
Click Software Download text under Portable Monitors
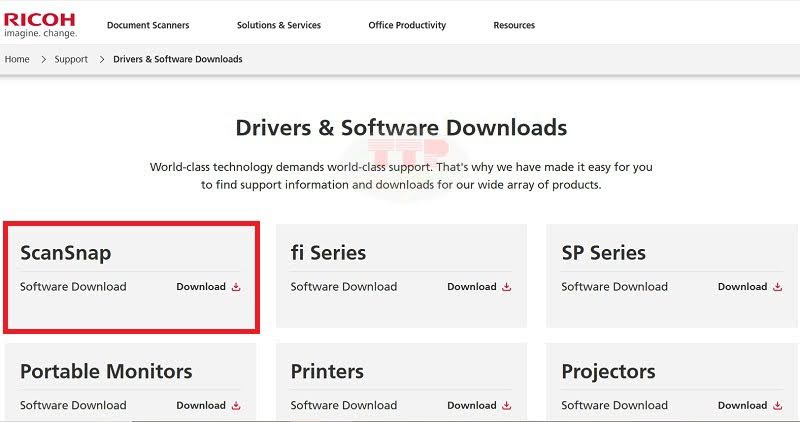(x=73, y=406)
